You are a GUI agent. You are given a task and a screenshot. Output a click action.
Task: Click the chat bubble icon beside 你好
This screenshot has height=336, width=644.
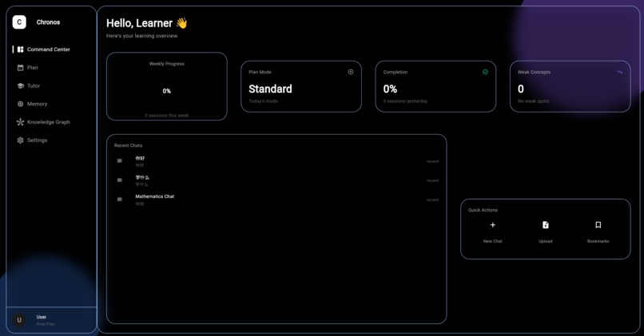(x=120, y=161)
